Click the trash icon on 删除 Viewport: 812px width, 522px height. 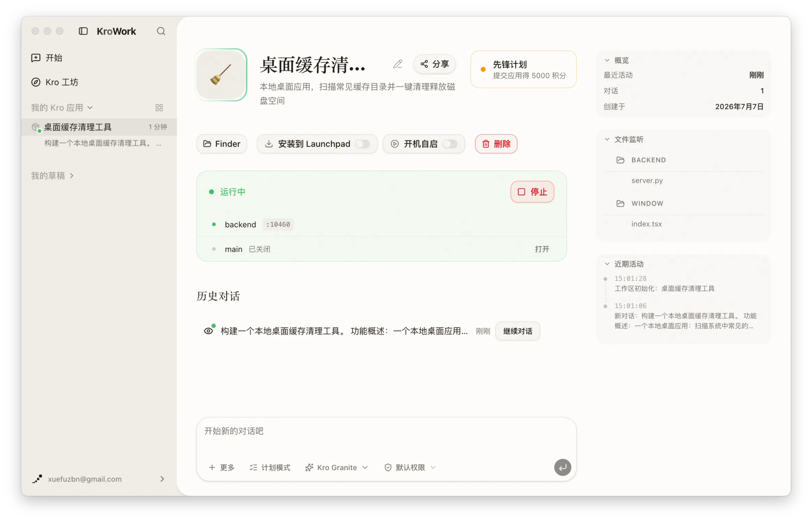(486, 144)
